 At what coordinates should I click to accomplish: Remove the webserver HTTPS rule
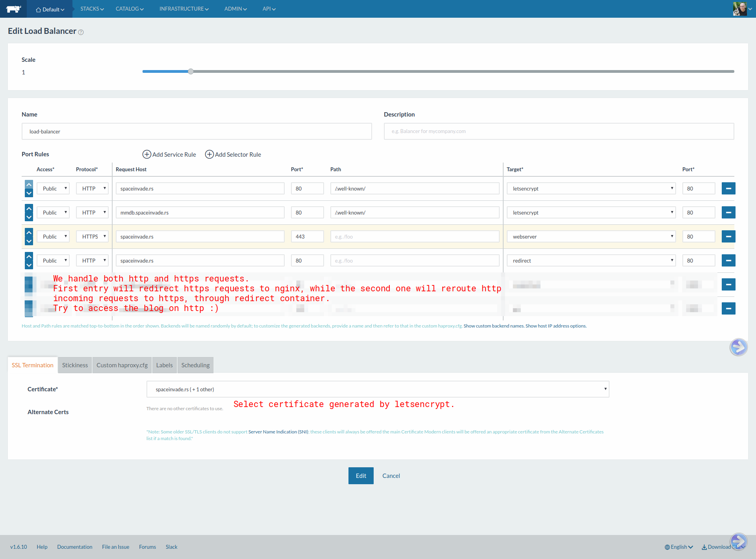pos(728,237)
